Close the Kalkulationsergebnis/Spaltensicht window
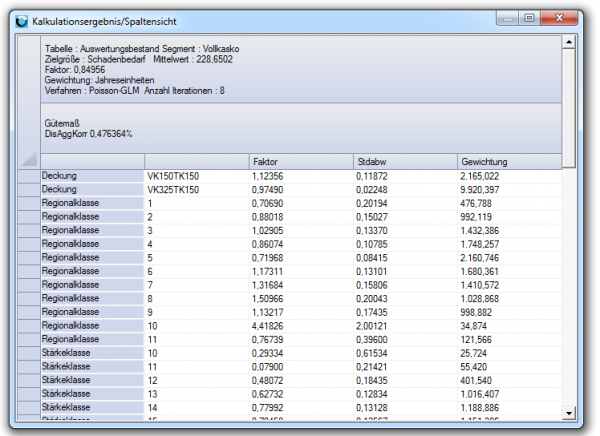The image size is (600, 436). tap(559, 18)
